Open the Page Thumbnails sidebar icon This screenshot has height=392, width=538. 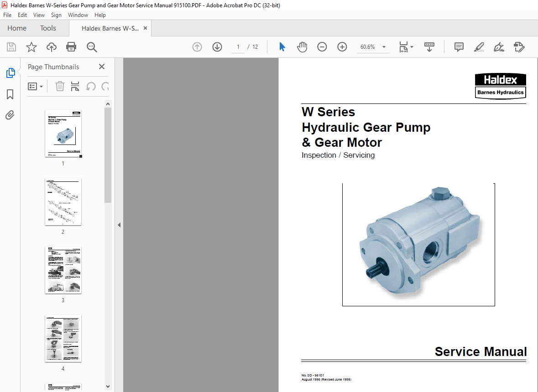[x=10, y=73]
